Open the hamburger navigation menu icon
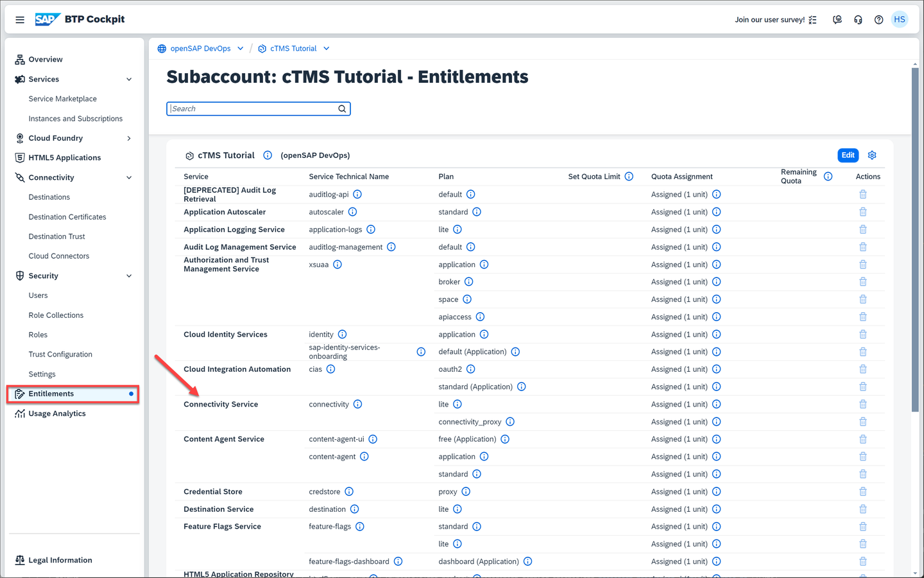The width and height of the screenshot is (924, 578). [20, 20]
